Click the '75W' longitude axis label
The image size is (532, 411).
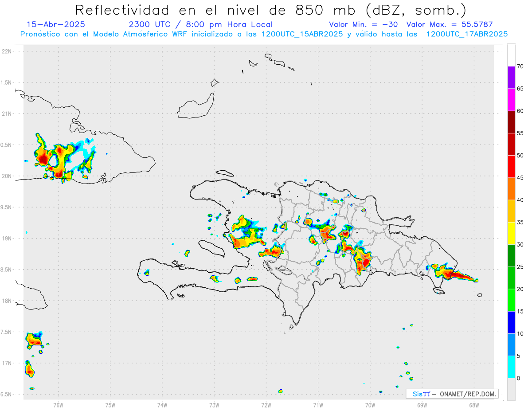110,404
